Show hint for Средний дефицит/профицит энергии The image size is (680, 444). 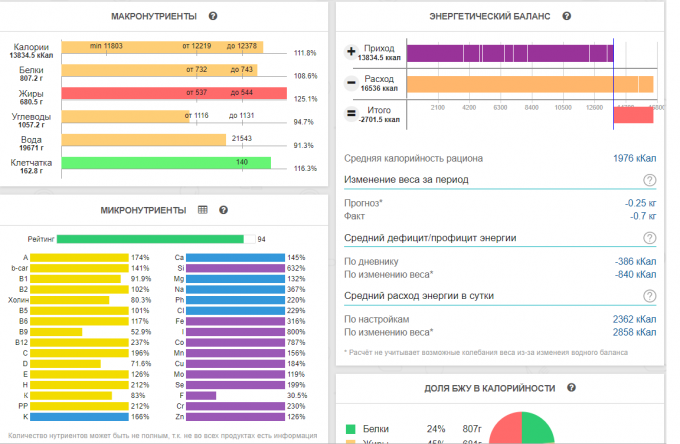point(649,238)
